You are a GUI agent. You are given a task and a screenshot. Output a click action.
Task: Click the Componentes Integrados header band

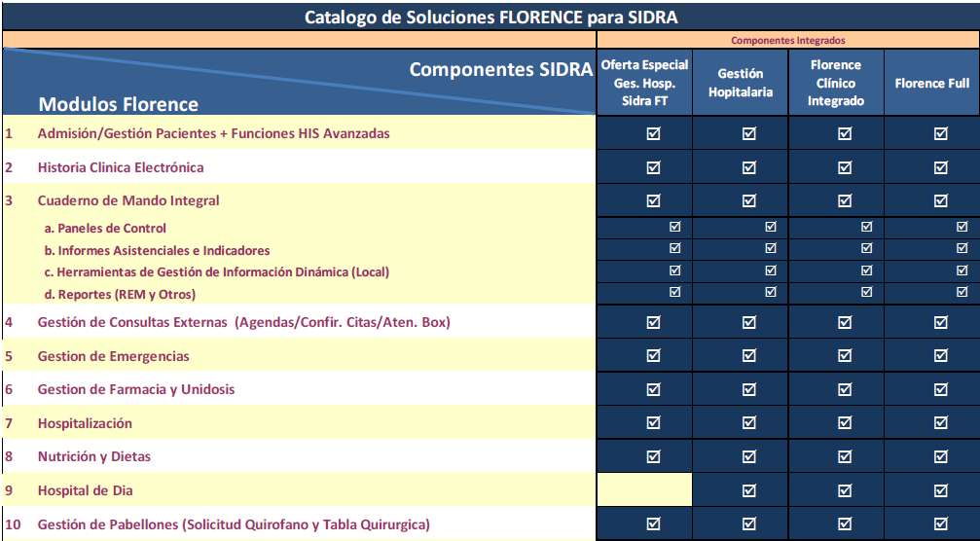787,40
